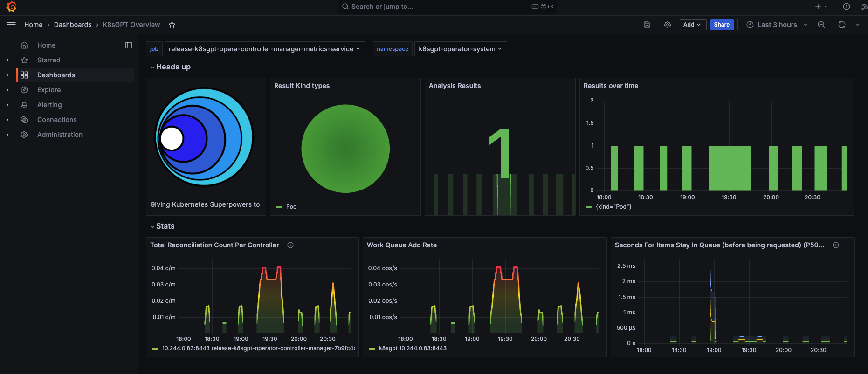Star the K8sGPT Overview dashboard
The height and width of the screenshot is (374, 868).
tap(172, 25)
